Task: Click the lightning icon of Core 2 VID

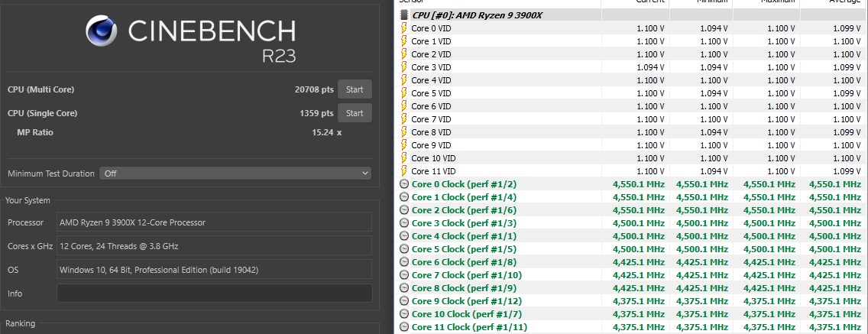Action: (x=403, y=54)
